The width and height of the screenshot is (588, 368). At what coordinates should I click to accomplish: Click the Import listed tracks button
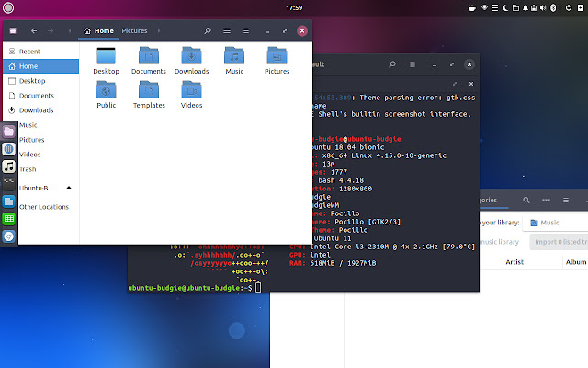[559, 242]
